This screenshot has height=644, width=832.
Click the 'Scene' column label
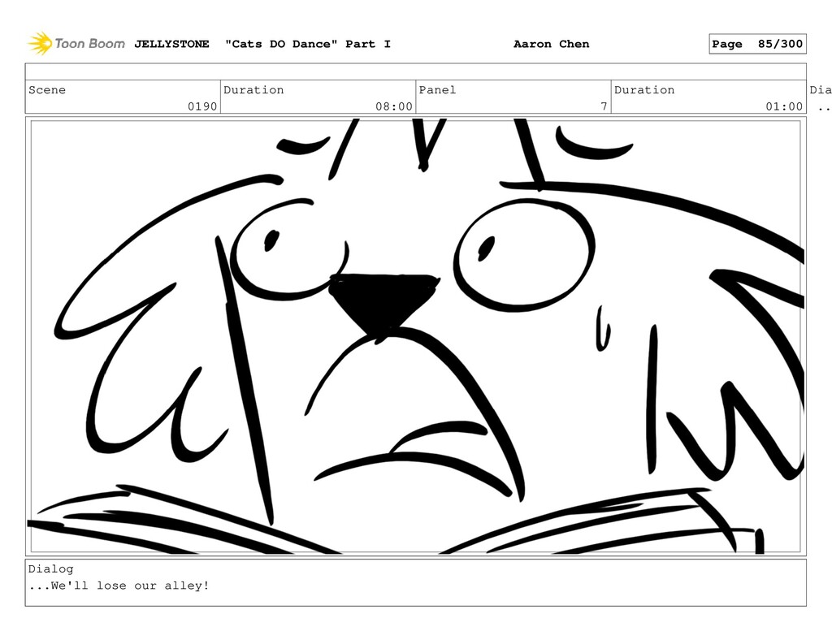pos(47,89)
